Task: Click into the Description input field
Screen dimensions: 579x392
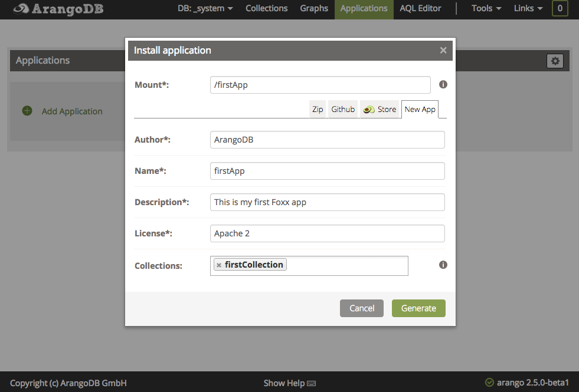Action: (x=327, y=202)
